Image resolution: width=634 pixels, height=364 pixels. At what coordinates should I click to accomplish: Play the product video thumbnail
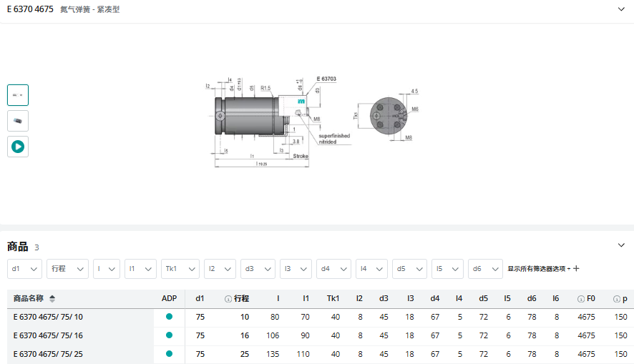[18, 147]
